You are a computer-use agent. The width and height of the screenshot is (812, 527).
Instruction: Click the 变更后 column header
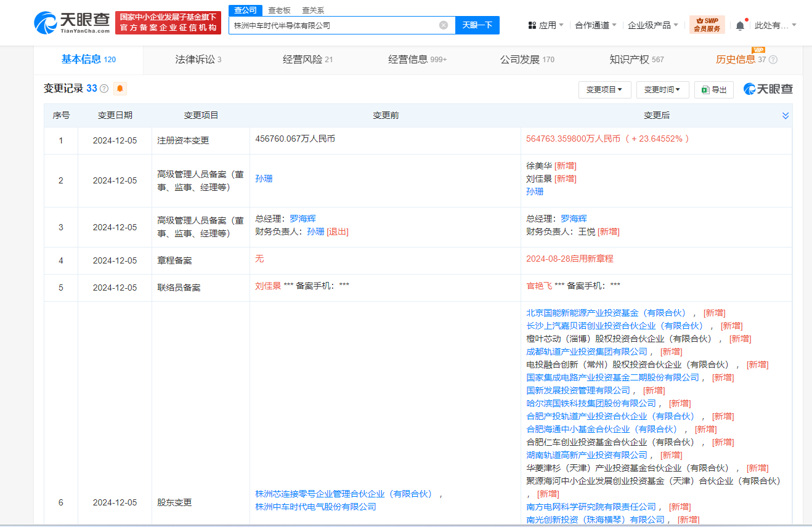pyautogui.click(x=656, y=115)
